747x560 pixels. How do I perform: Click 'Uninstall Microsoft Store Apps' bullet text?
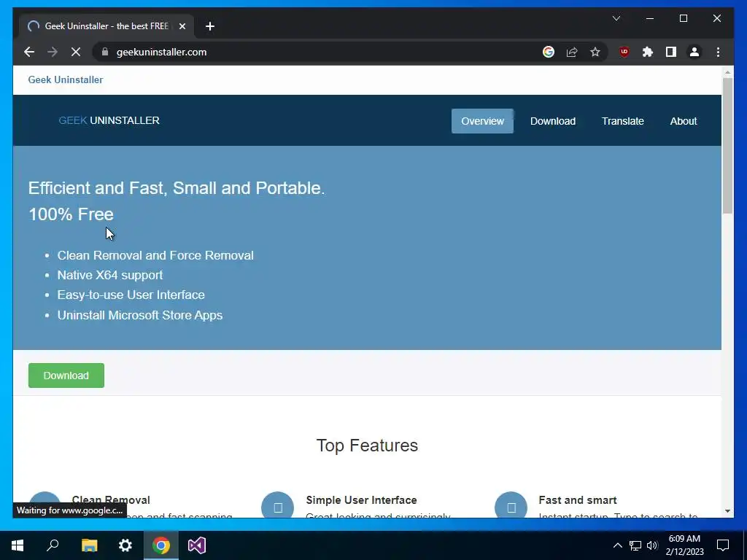(x=139, y=315)
